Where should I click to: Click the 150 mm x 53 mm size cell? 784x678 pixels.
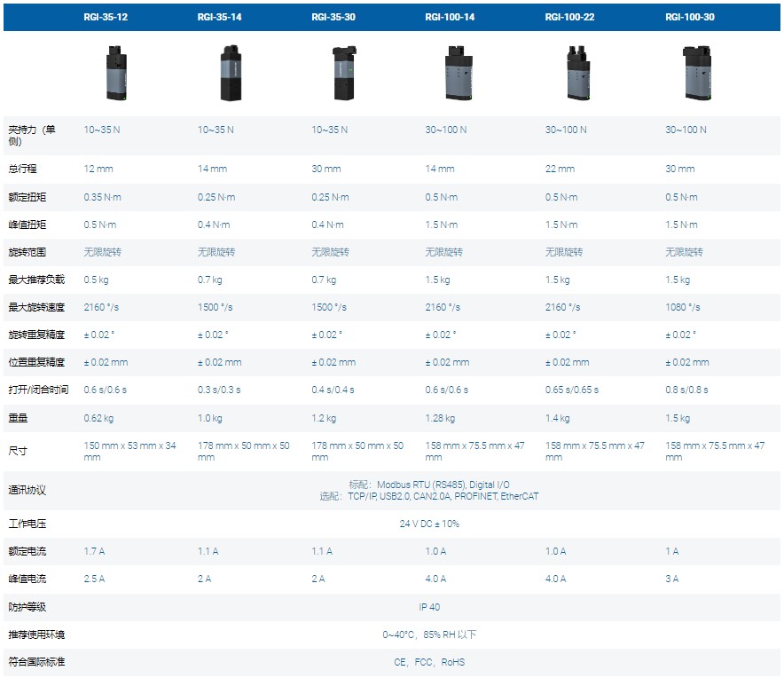click(129, 451)
